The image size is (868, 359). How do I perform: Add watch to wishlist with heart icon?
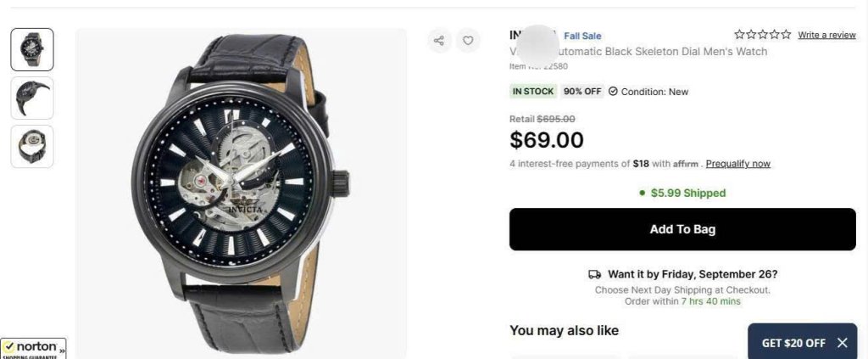coord(467,40)
